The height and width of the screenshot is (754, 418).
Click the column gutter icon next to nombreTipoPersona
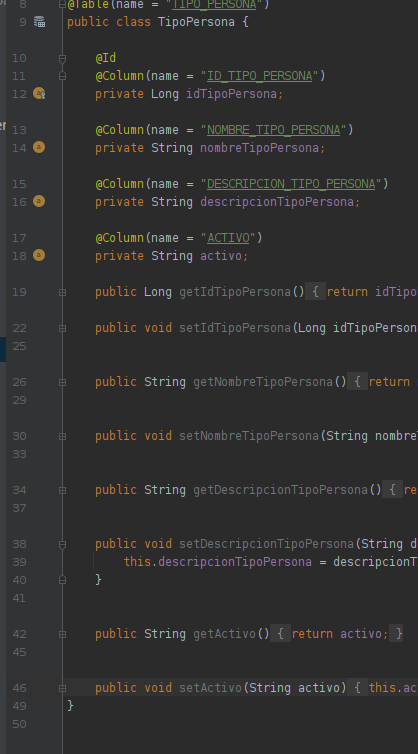39,147
